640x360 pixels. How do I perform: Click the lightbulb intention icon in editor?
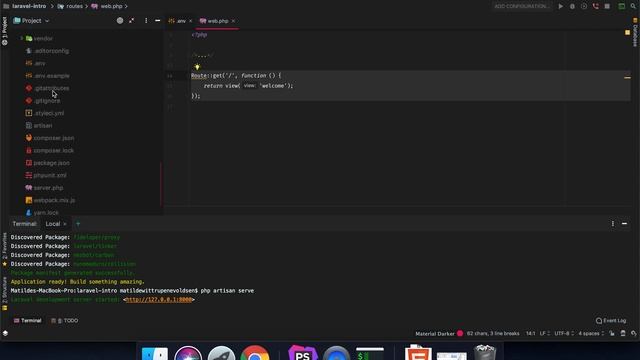197,67
